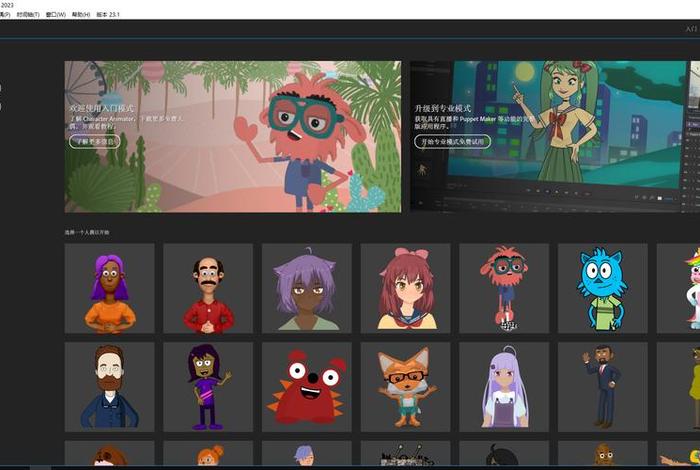Click the 版本 23.1 menu item
700x470 pixels.
[108, 14]
